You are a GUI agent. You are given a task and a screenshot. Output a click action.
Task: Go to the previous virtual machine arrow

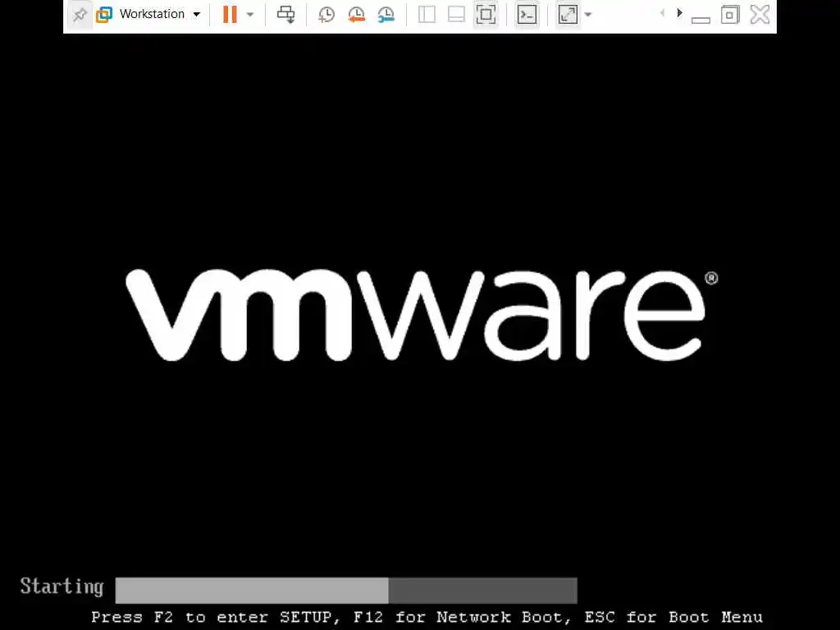click(663, 13)
